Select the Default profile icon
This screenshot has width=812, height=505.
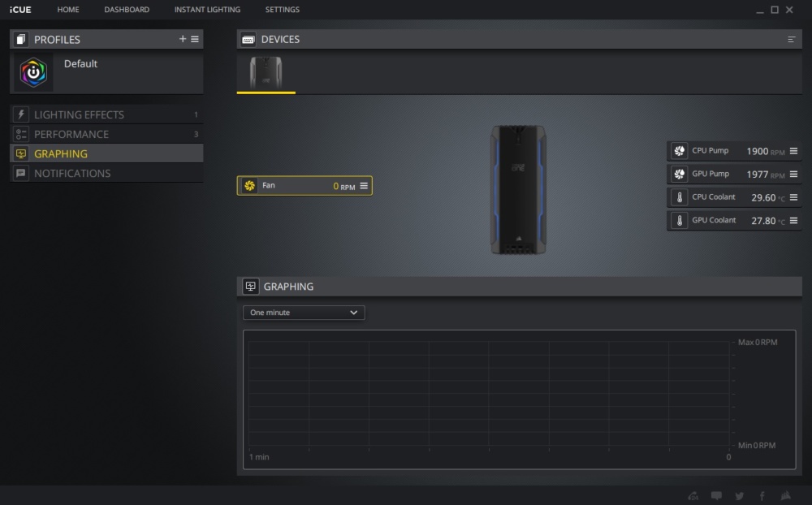33,72
